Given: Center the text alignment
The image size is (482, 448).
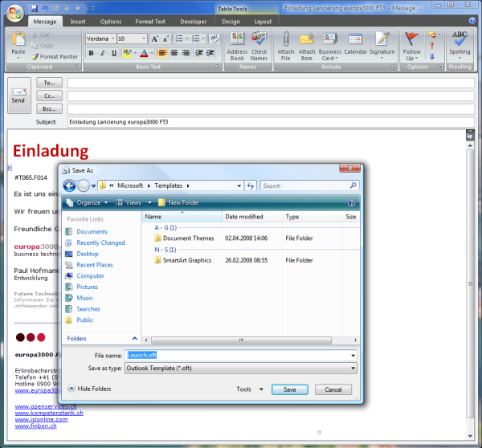Looking at the screenshot, I should point(174,53).
